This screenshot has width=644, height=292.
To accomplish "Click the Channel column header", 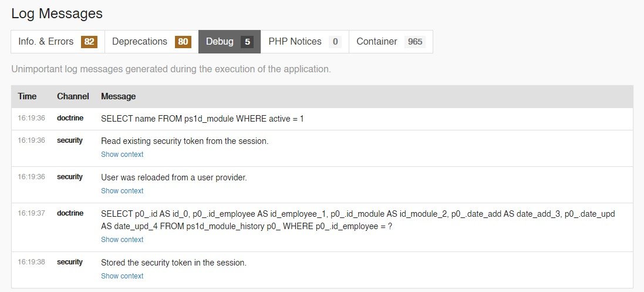I will tap(73, 96).
